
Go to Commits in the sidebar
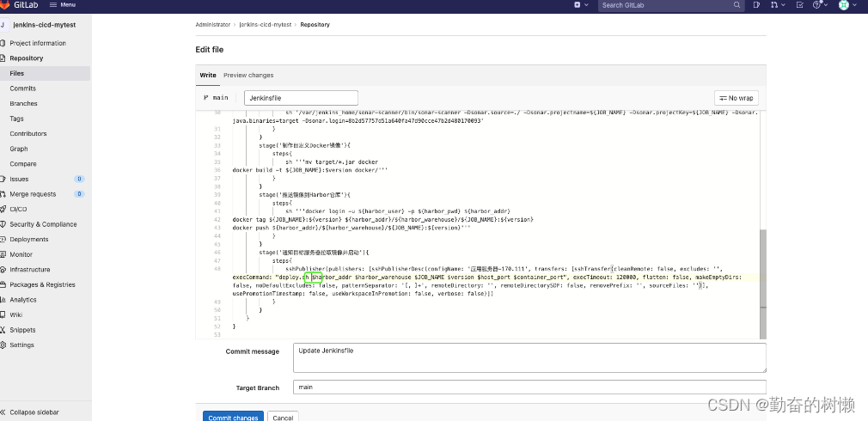(22, 88)
